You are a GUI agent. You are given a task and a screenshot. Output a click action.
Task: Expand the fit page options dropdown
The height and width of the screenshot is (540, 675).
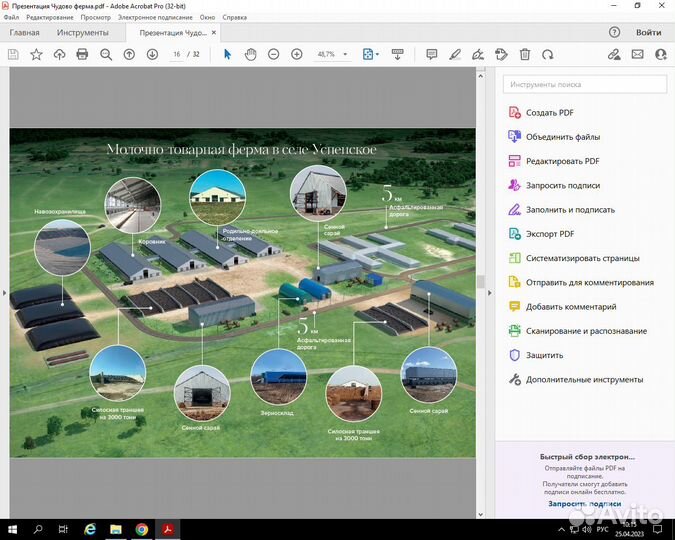click(x=377, y=54)
